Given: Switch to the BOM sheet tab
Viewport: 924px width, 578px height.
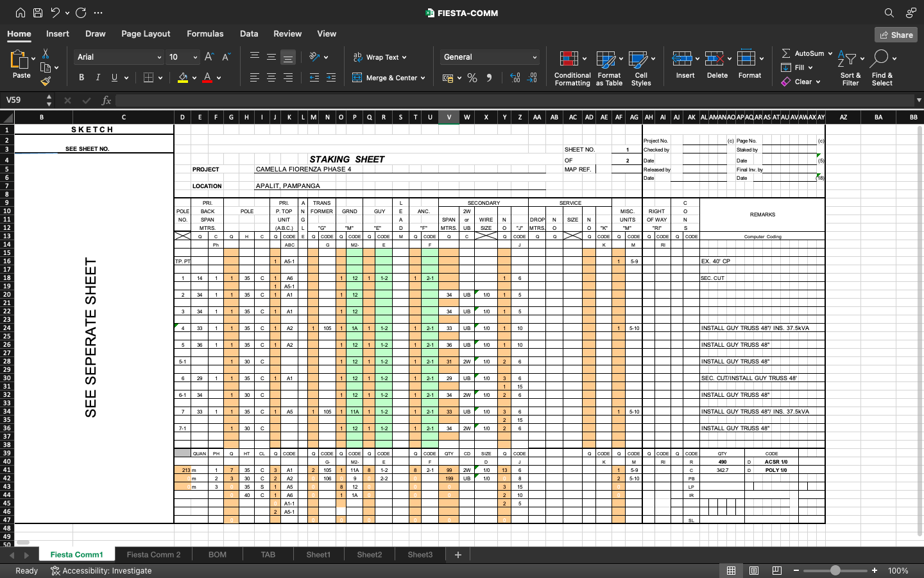Looking at the screenshot, I should tap(218, 554).
